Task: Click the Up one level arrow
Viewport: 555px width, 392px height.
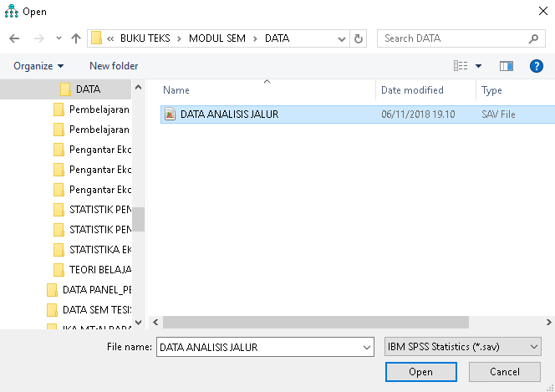Action: tap(76, 38)
